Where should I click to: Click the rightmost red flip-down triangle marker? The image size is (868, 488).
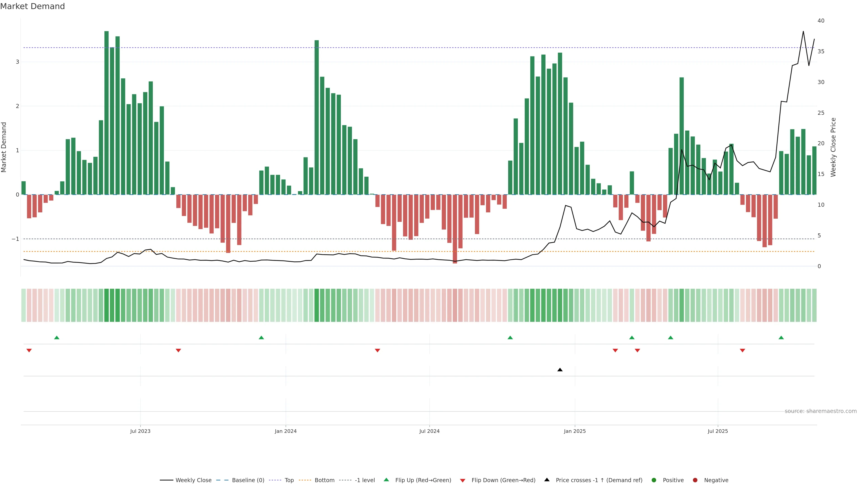[742, 351]
